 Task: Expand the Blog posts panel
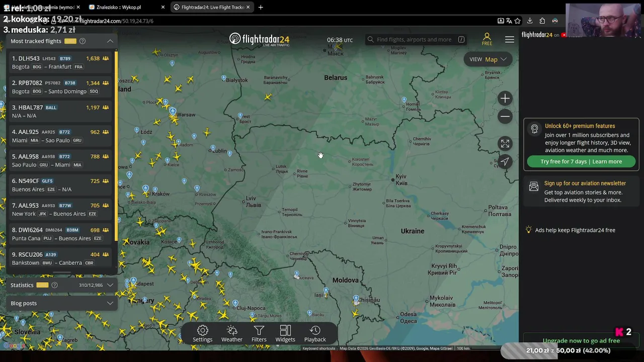[x=110, y=303]
